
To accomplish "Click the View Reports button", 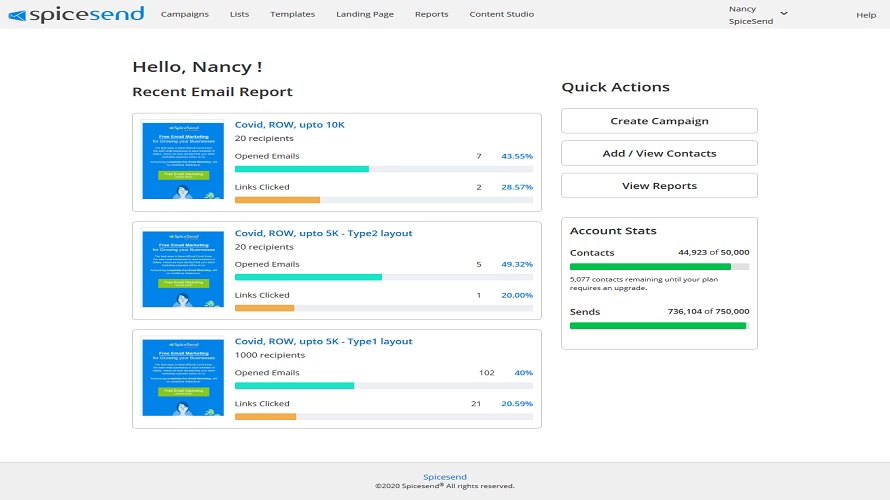I will pyautogui.click(x=659, y=186).
